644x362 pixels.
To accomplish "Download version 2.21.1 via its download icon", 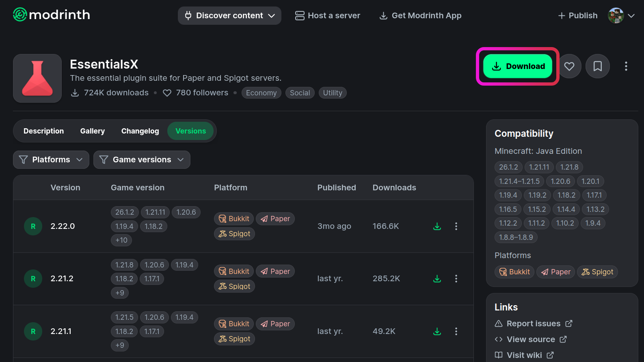I will click(437, 331).
